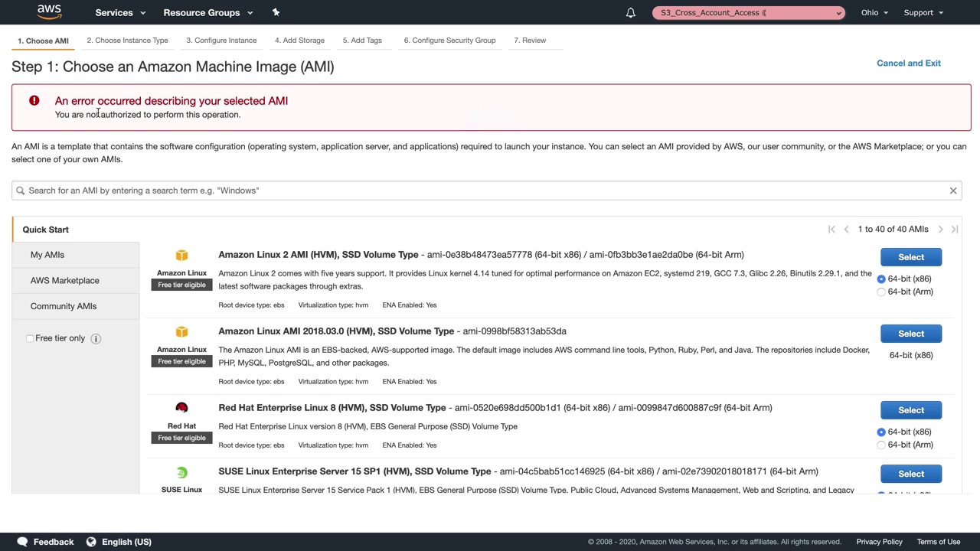The width and height of the screenshot is (980, 551).
Task: Expand the Resource Groups menu
Action: point(207,12)
